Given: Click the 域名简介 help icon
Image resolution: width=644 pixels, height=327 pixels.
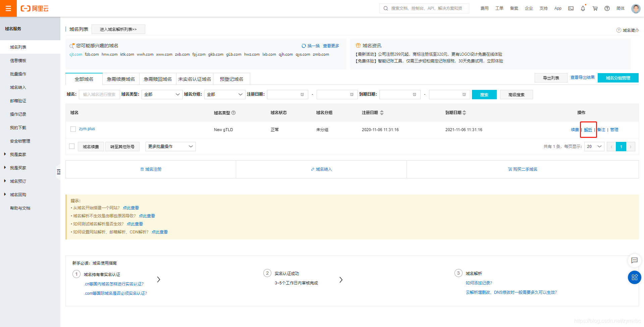Looking at the screenshot, I should click(x=619, y=30).
